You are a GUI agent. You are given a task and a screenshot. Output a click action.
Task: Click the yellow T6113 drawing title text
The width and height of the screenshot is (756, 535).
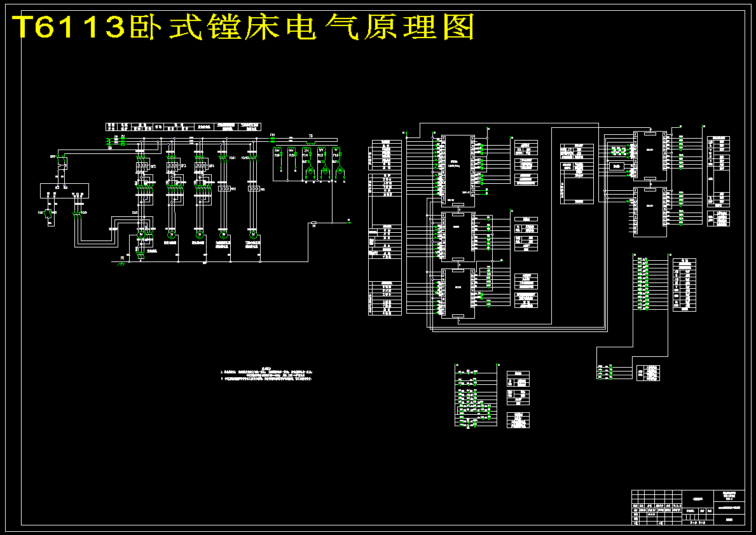244,27
